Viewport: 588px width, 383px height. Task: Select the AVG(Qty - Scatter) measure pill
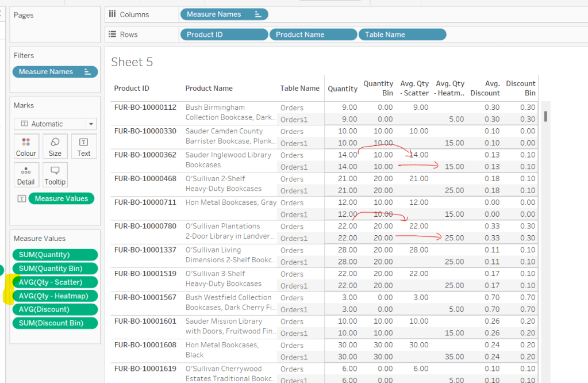coord(55,282)
